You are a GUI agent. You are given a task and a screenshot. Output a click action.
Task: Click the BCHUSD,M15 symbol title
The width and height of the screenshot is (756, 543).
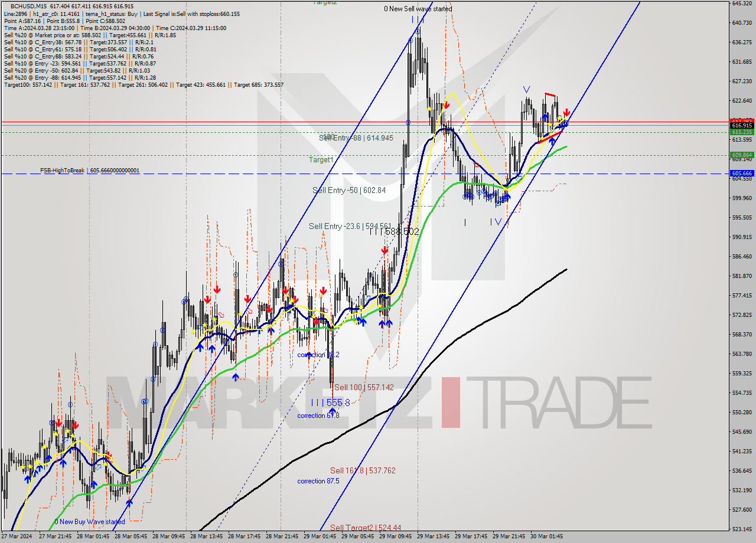30,5
